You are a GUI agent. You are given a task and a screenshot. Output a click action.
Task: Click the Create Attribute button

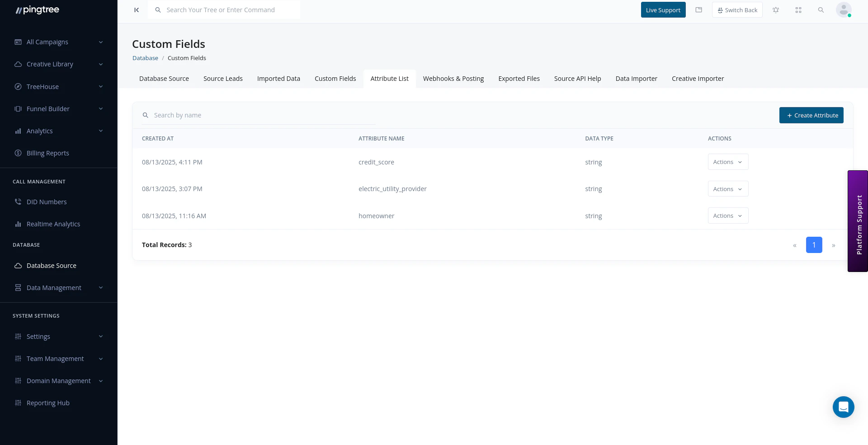[811, 115]
